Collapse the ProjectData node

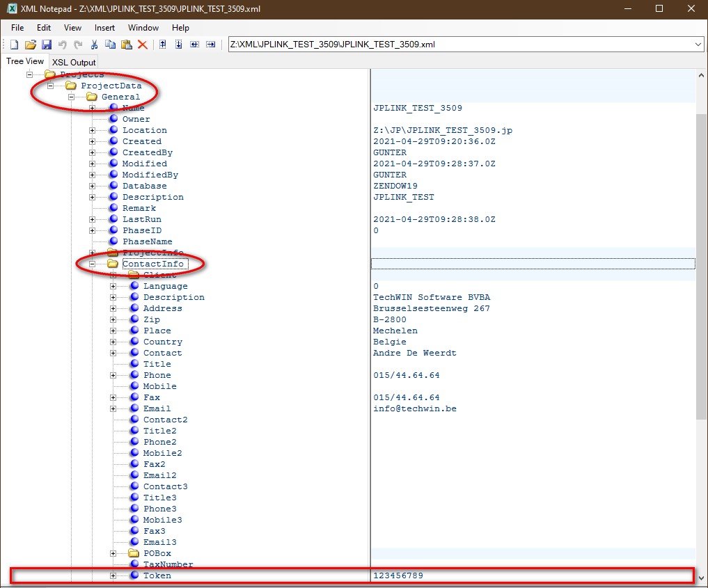(51, 86)
